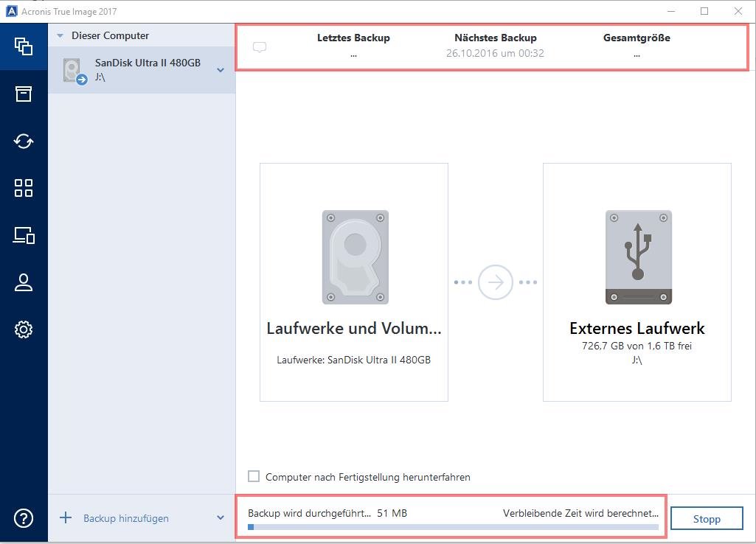Open the Sync section in sidebar
This screenshot has width=756, height=544.
[24, 142]
